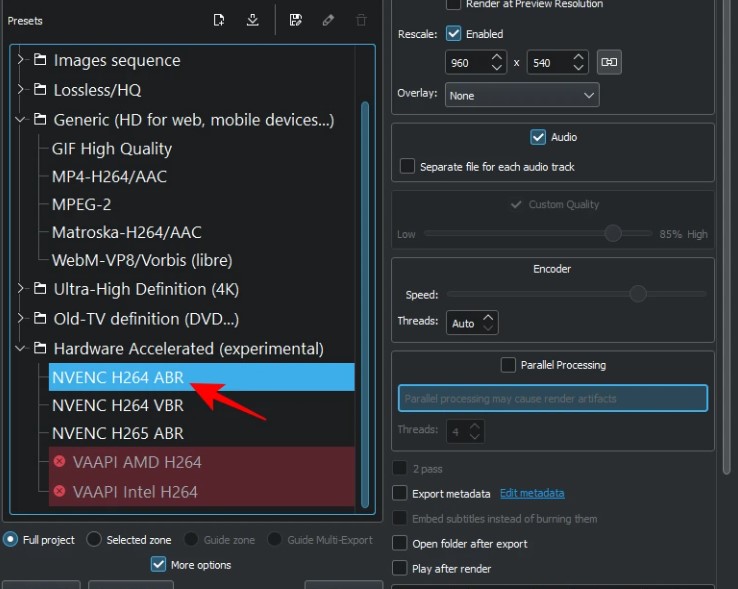Select the Selected zone radio button

94,540
